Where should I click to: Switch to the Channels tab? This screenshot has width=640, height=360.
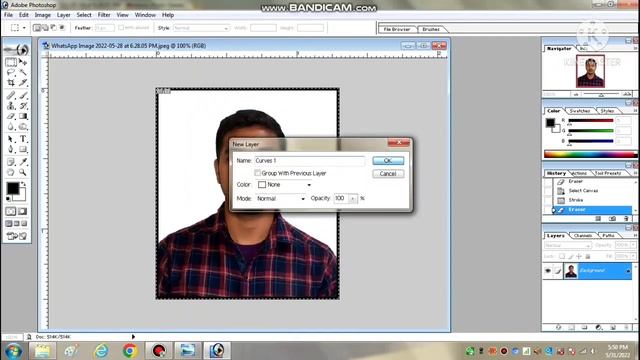pos(582,236)
